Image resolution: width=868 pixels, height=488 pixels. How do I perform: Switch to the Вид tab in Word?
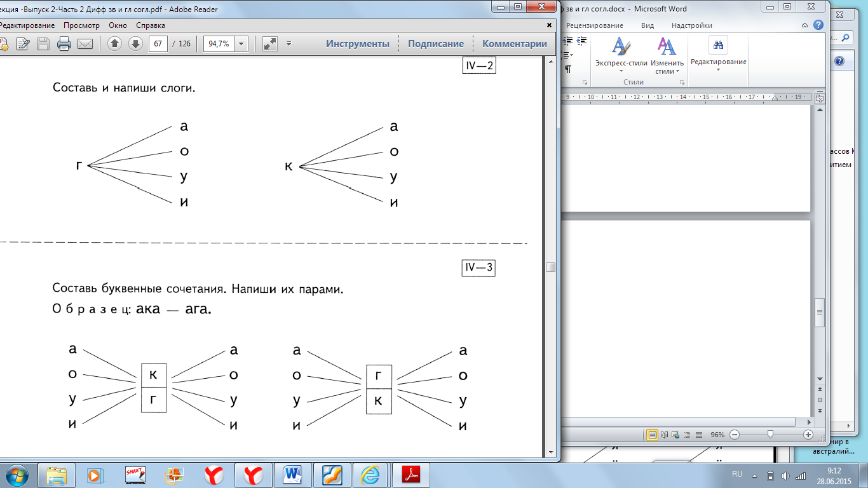click(648, 25)
